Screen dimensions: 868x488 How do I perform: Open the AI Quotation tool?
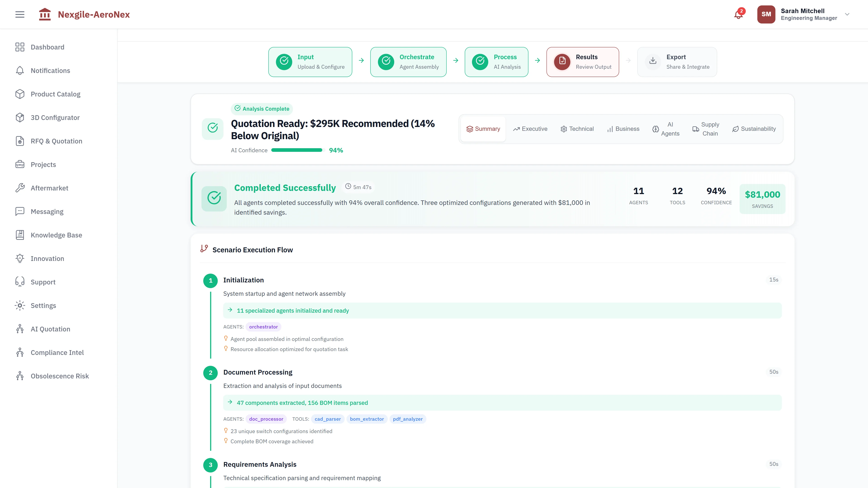tap(50, 329)
